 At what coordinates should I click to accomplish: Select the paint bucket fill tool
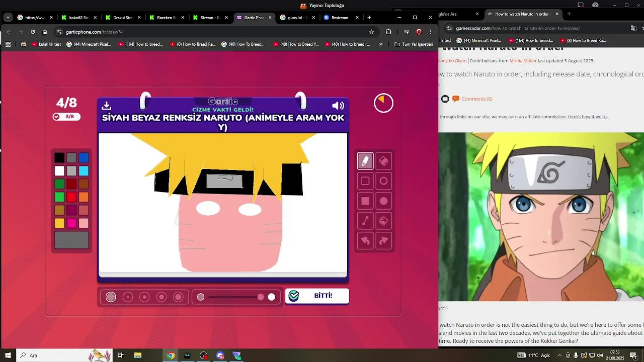(383, 221)
